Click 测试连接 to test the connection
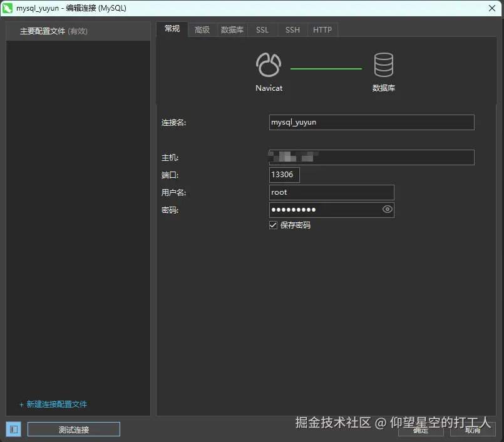This screenshot has height=442, width=504. point(73,429)
